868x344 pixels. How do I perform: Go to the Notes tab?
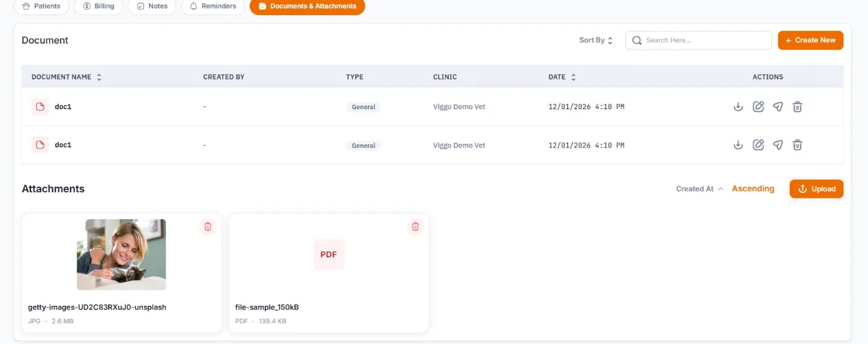coord(152,6)
